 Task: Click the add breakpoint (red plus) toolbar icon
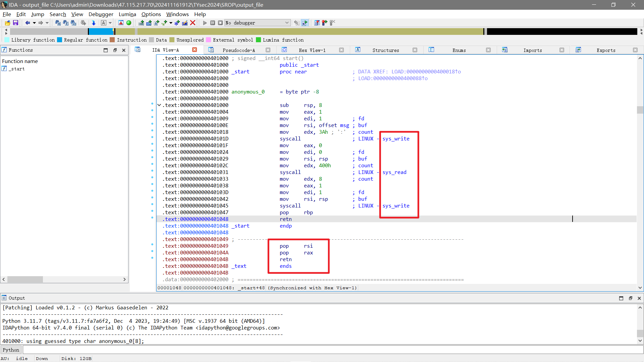pyautogui.click(x=324, y=23)
